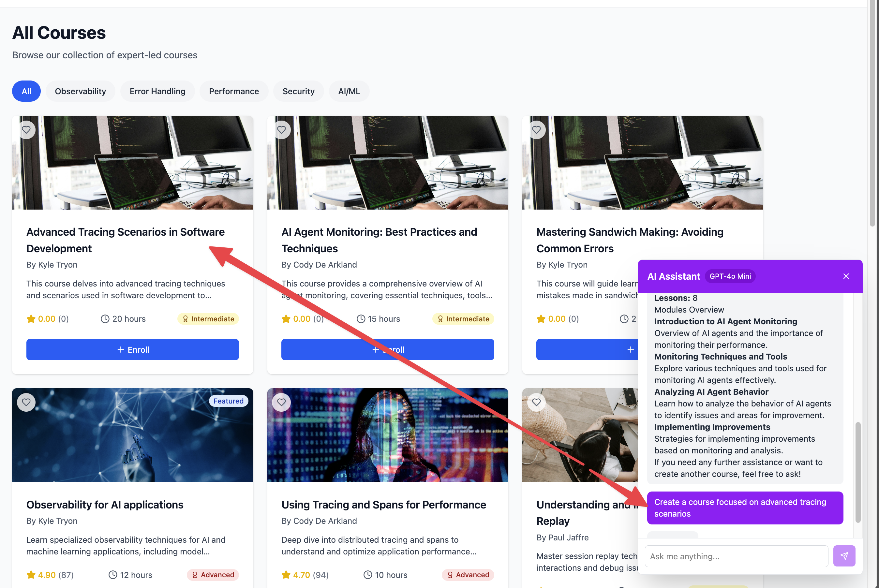Click the GPT-4o Mini model badge
Viewport: 879px width, 588px height.
point(730,276)
